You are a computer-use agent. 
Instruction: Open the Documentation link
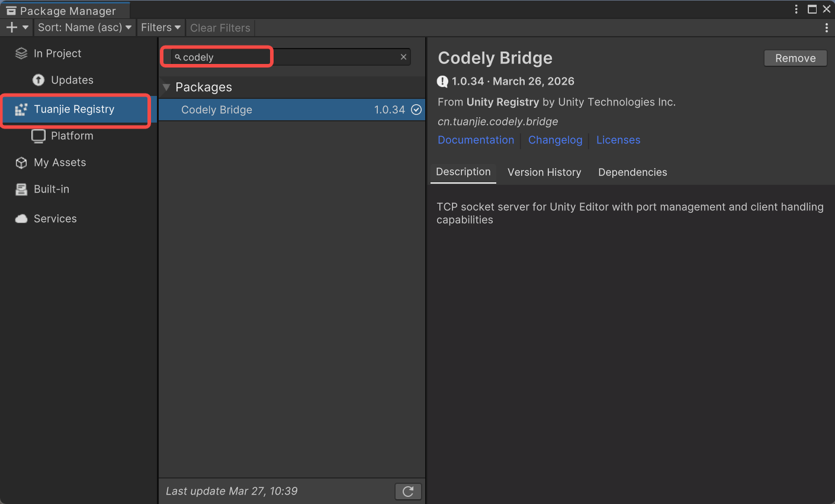(476, 140)
